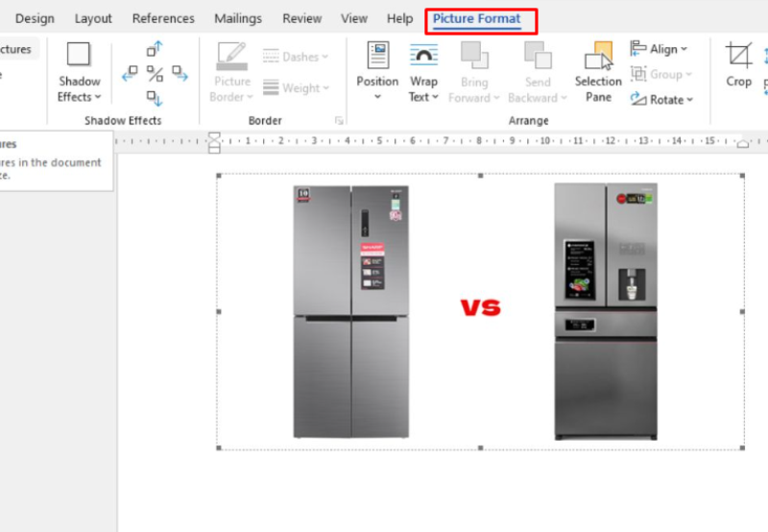Open the Align dropdown
Screen dimensions: 768x532
[659, 49]
